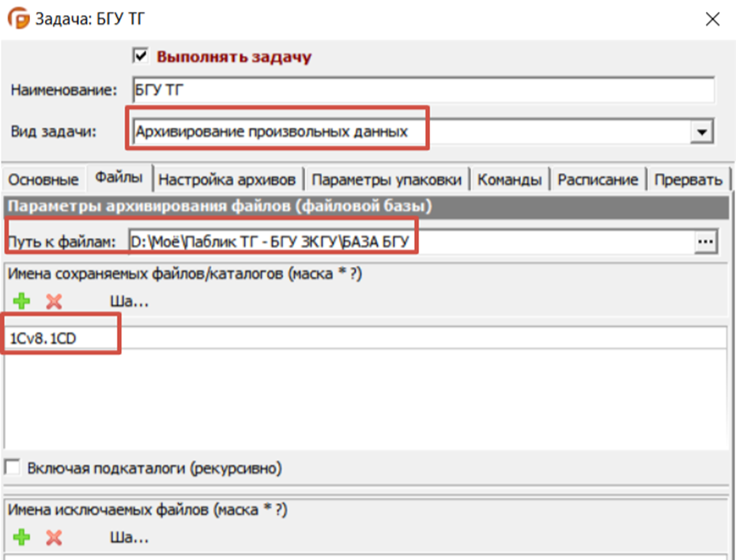Image resolution: width=736 pixels, height=560 pixels.
Task: Open the "Параметры упаковки" tab
Action: [x=387, y=179]
